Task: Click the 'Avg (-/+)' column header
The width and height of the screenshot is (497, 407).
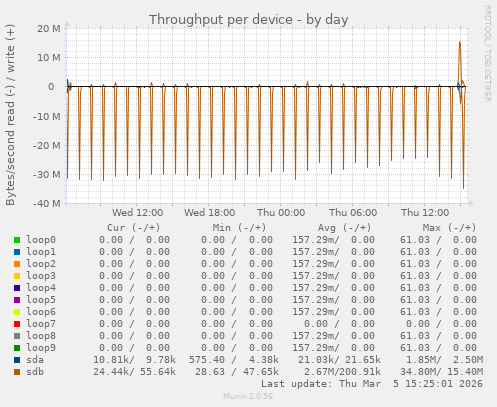Action: (344, 228)
